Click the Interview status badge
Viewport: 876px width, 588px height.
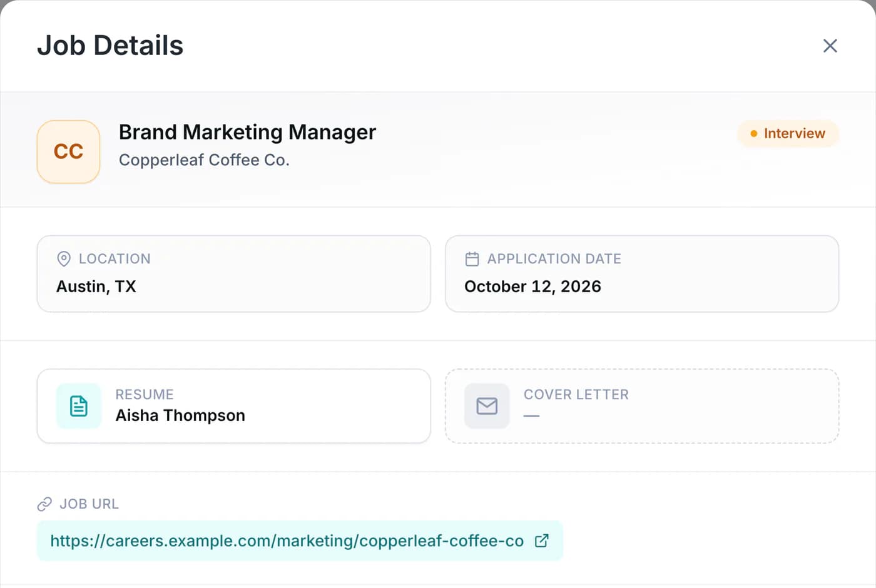click(x=788, y=133)
